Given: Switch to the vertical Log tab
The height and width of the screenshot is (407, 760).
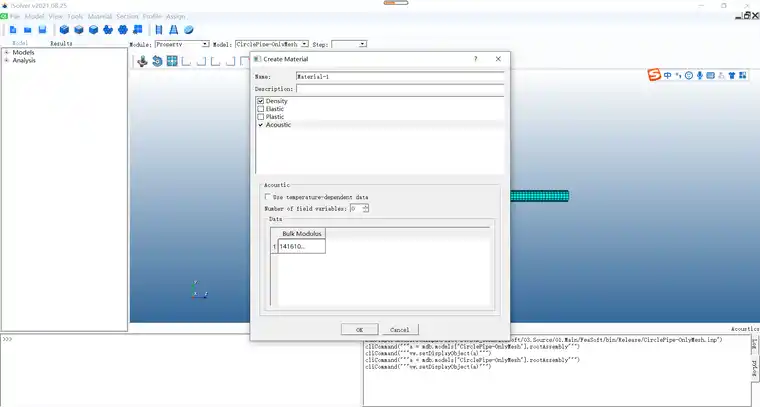Looking at the screenshot, I should (x=754, y=345).
